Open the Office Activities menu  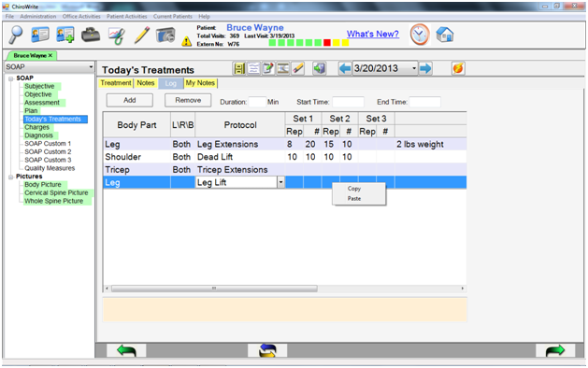click(x=81, y=17)
